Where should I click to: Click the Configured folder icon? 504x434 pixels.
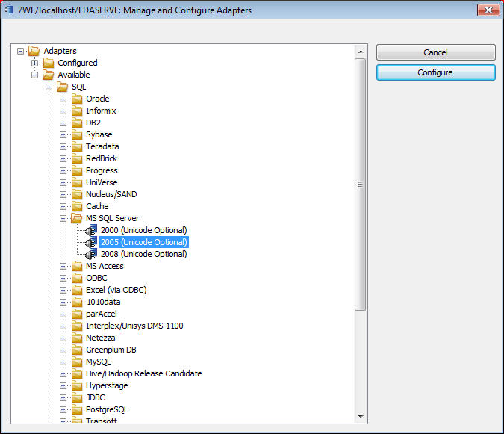(x=49, y=63)
